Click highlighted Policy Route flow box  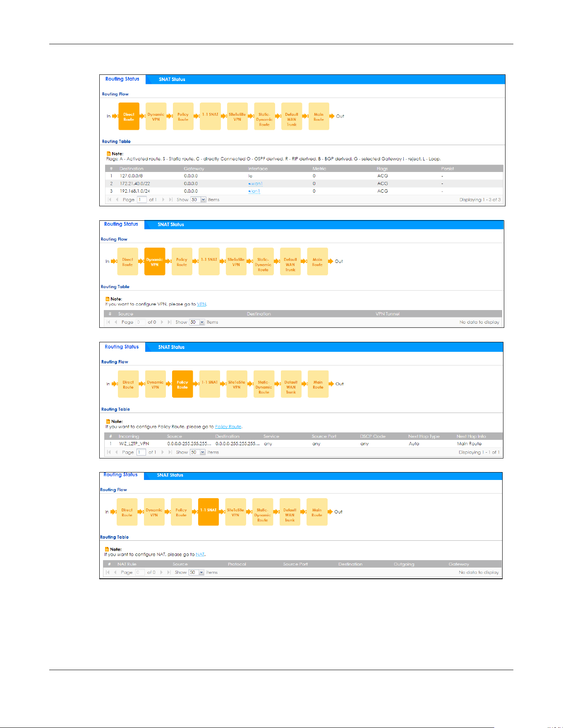(182, 384)
